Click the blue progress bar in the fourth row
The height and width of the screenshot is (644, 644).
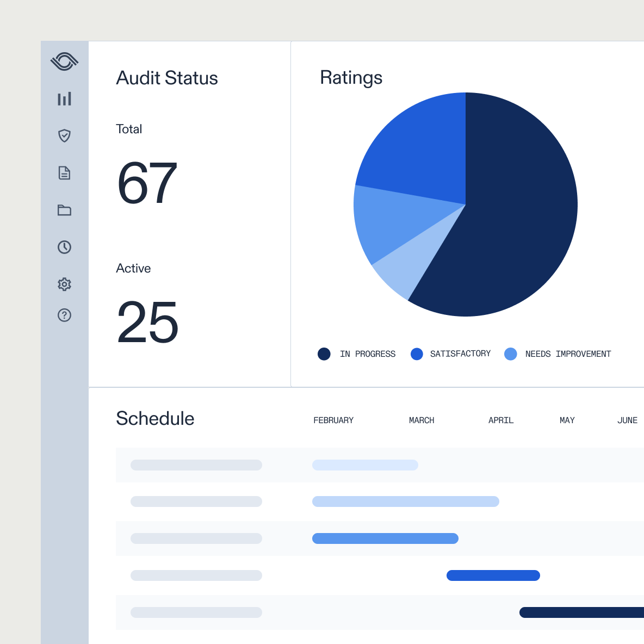point(493,575)
